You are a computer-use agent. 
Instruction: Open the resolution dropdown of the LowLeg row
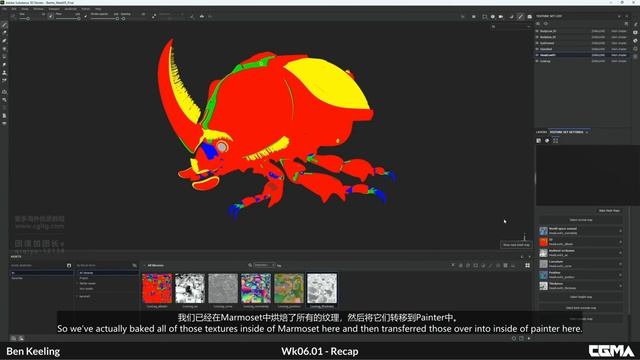[598, 61]
